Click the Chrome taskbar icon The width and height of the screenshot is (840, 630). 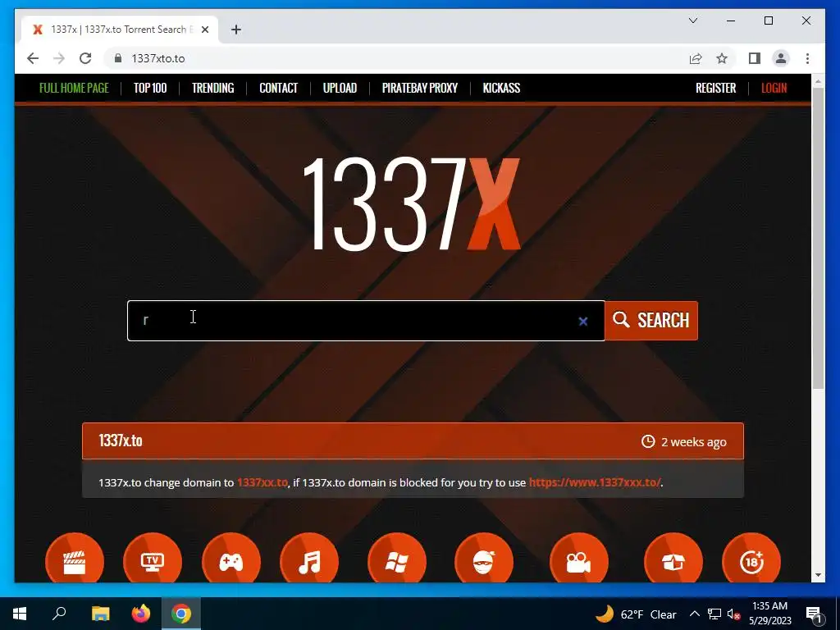tap(181, 614)
